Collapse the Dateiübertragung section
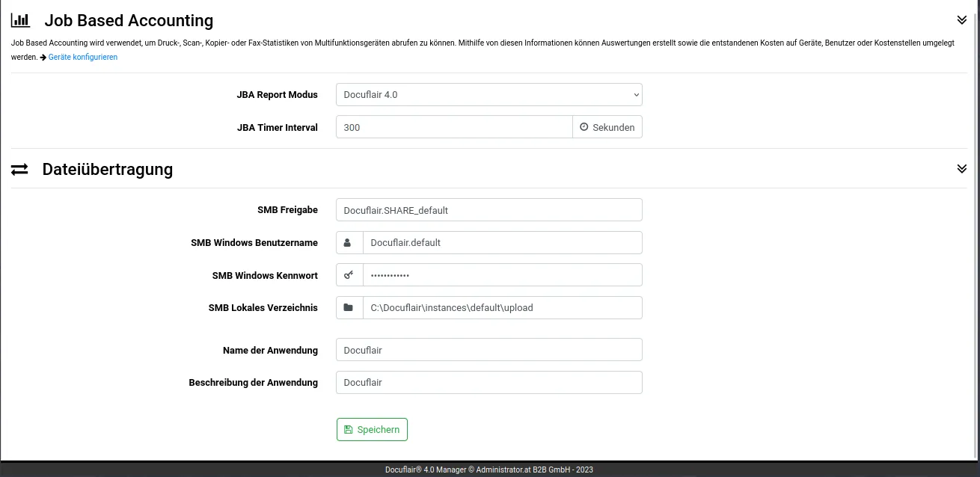This screenshot has width=980, height=477. click(x=961, y=169)
